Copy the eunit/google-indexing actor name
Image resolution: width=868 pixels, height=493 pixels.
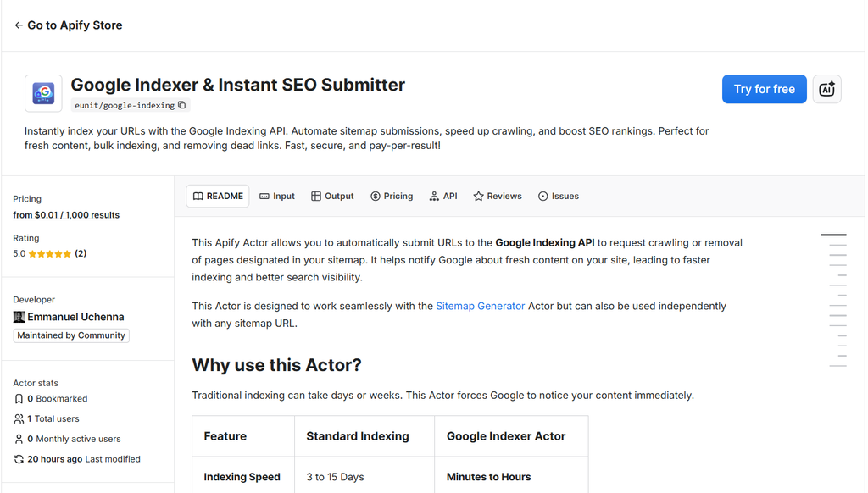pyautogui.click(x=181, y=105)
